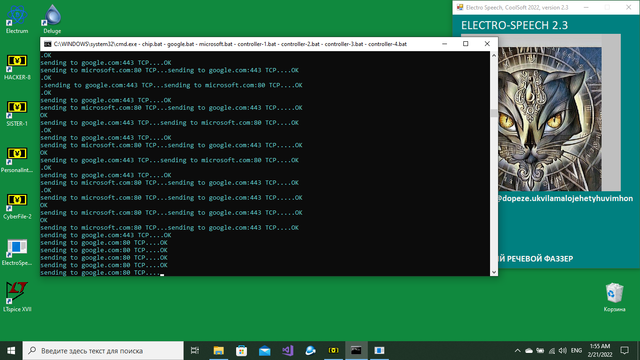Open the Action Center notifications icon
640x360 pixels.
(x=624, y=351)
